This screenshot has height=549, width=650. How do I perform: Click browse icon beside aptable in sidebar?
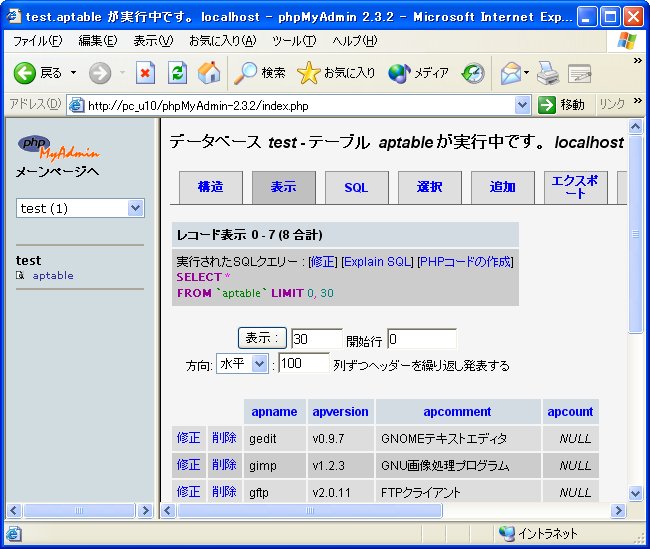pyautogui.click(x=20, y=275)
